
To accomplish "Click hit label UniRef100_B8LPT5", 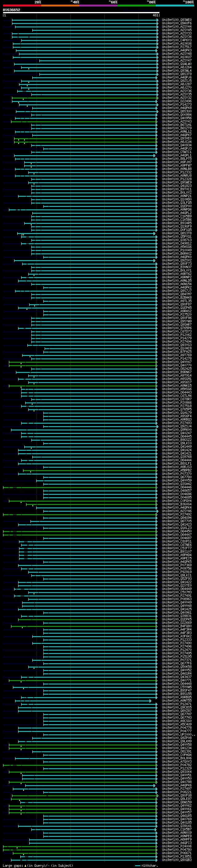I will coord(177,159).
